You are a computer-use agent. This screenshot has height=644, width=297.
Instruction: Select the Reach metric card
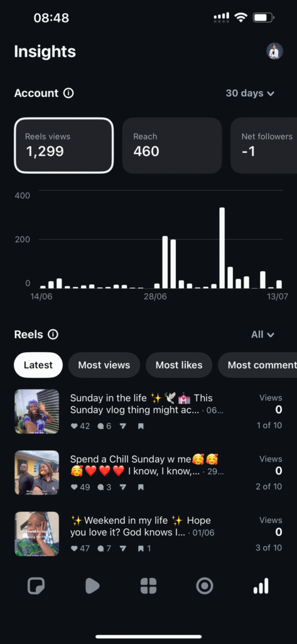172,145
